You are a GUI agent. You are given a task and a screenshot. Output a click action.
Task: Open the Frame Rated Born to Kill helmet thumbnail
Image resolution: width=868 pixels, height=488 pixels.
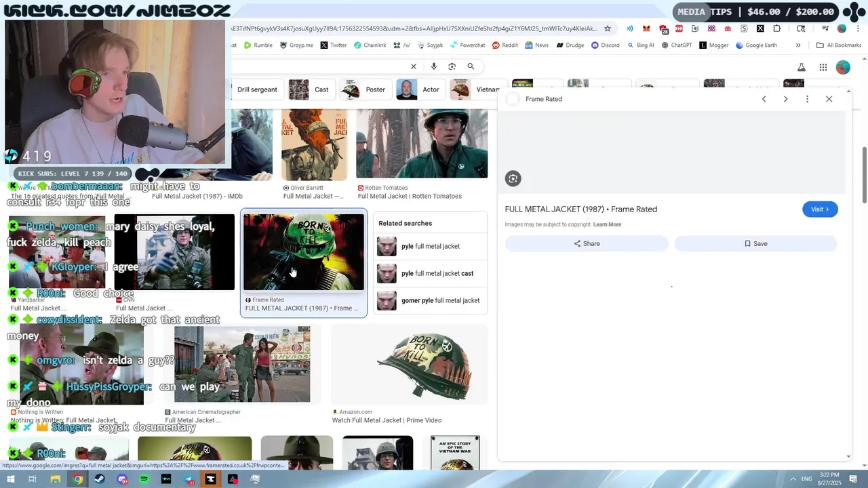tap(304, 252)
